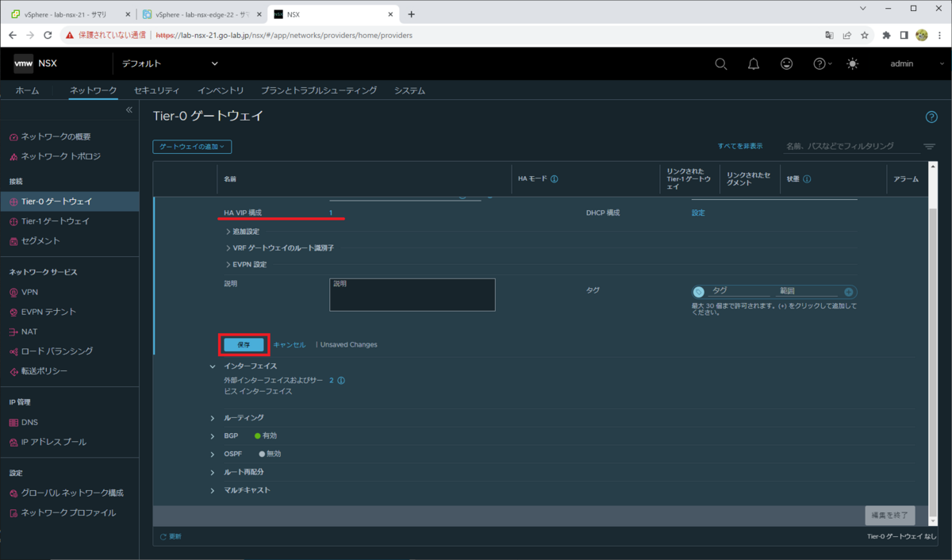
Task: Open interface count 2 link
Action: coord(332,381)
